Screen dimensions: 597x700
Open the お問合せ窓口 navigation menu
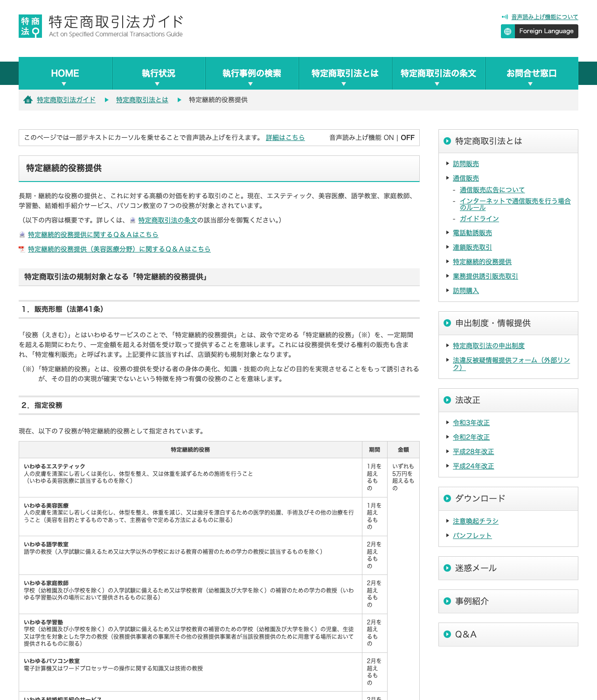(x=532, y=73)
